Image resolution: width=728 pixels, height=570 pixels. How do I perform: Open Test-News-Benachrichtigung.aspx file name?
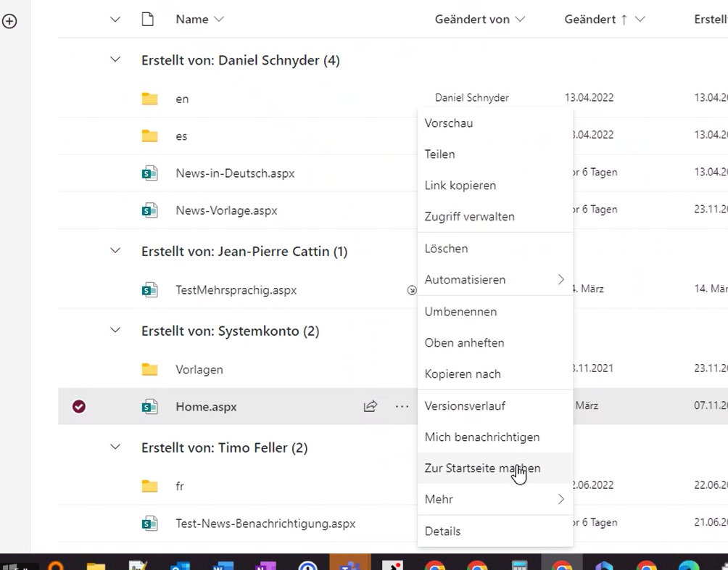(265, 524)
